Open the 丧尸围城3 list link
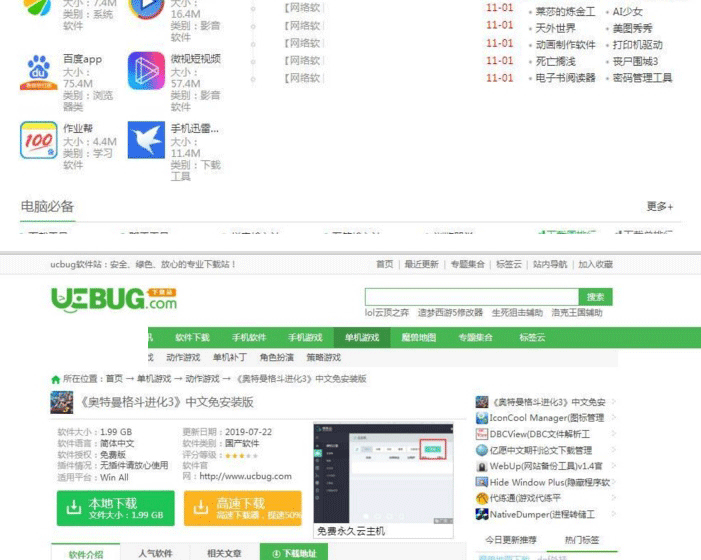 tap(635, 61)
